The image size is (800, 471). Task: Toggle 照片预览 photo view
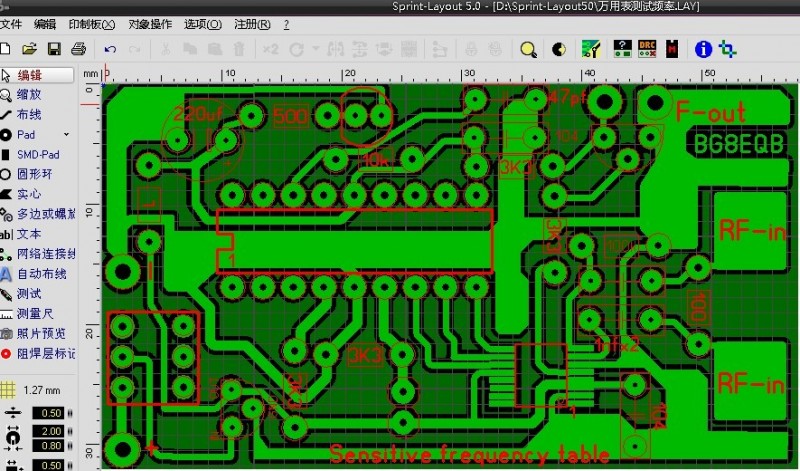tap(40, 333)
